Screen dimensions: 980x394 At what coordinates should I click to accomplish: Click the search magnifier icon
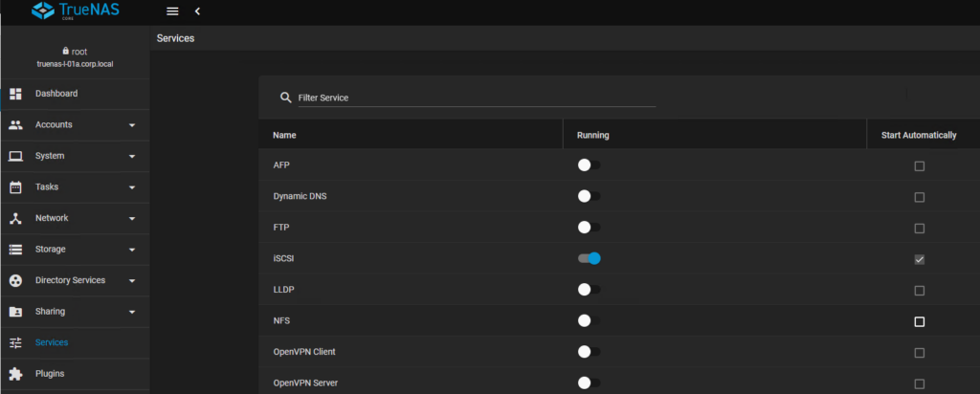coord(285,98)
